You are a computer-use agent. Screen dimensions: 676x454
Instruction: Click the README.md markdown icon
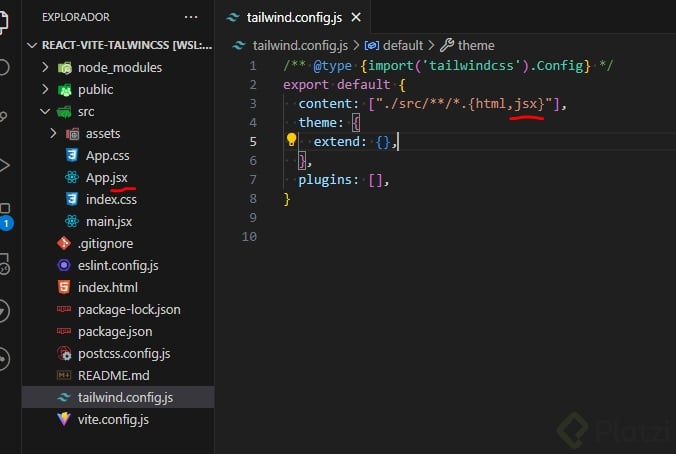(64, 375)
